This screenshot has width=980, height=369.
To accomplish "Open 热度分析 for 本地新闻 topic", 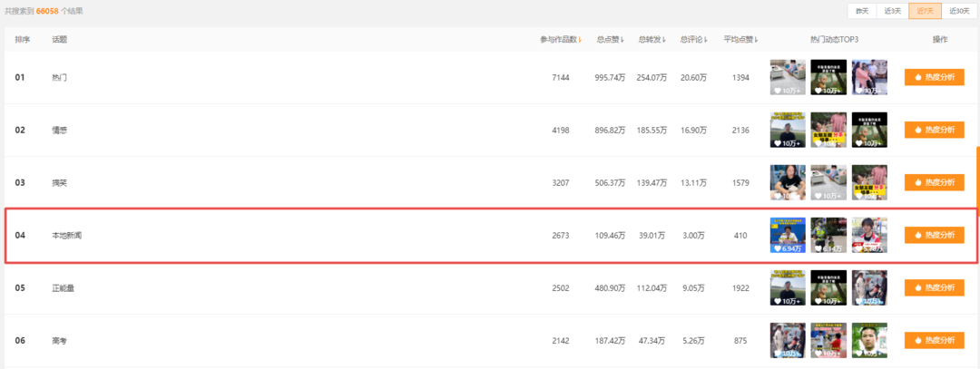I will (x=934, y=236).
